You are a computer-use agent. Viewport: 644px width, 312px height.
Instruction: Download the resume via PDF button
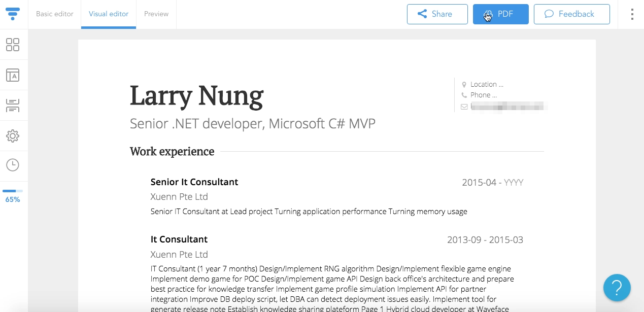pos(500,14)
